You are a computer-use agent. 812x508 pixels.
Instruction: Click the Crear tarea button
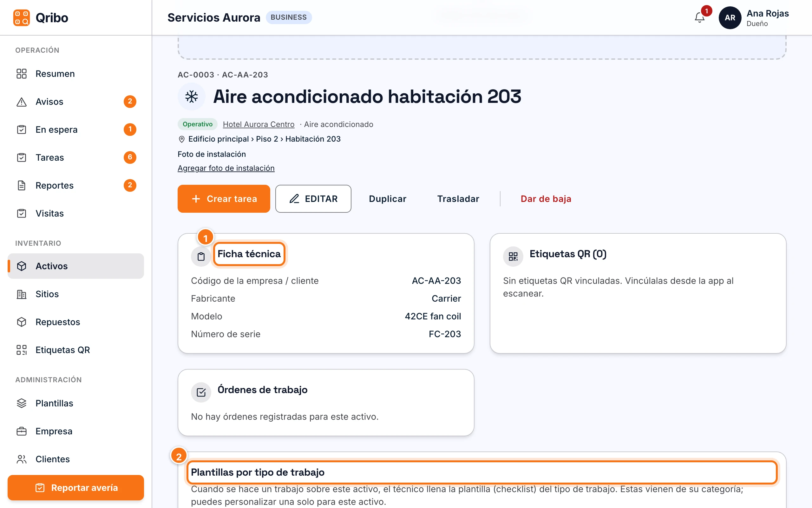pos(224,198)
